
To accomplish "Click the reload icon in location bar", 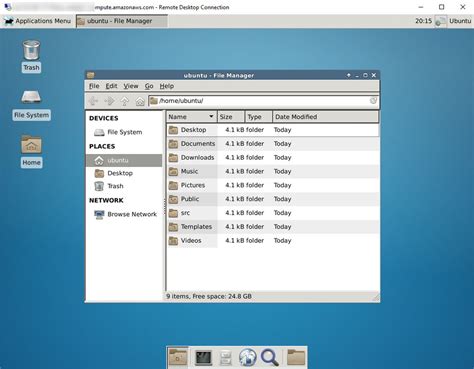I will click(373, 100).
